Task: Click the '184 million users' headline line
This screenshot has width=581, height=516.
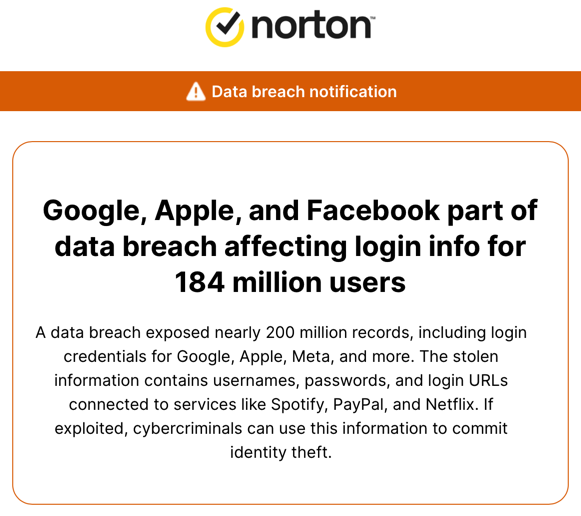Action: [x=290, y=282]
